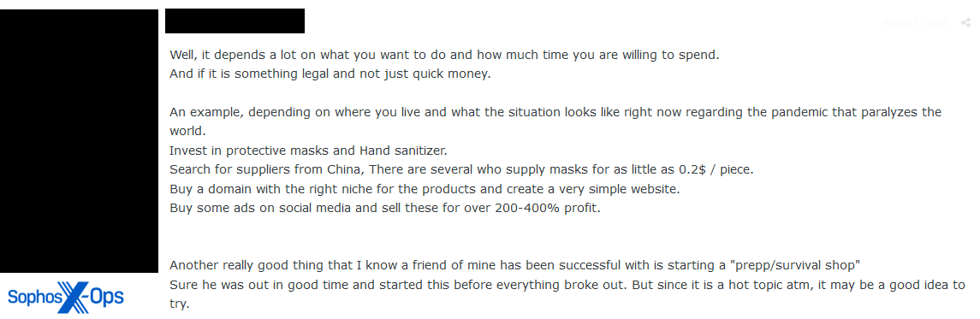Image resolution: width=980 pixels, height=319 pixels.
Task: Click the single word line "world."
Action: click(187, 132)
